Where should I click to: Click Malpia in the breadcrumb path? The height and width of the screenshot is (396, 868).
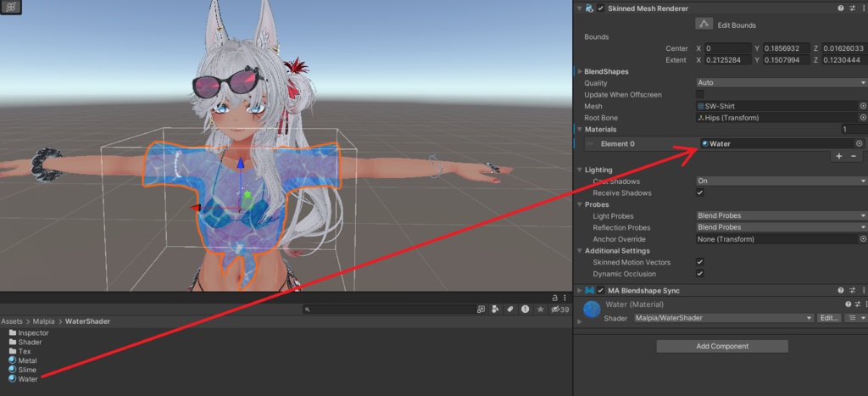pyautogui.click(x=44, y=321)
